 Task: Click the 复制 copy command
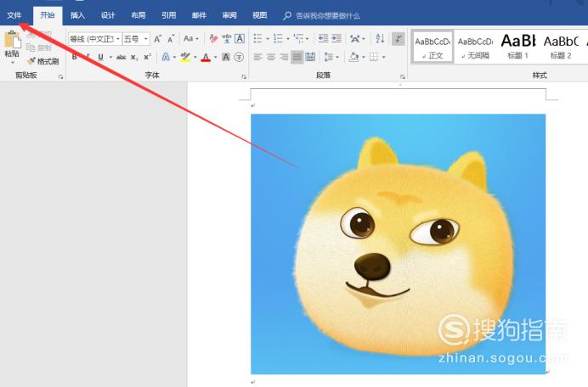[x=39, y=48]
